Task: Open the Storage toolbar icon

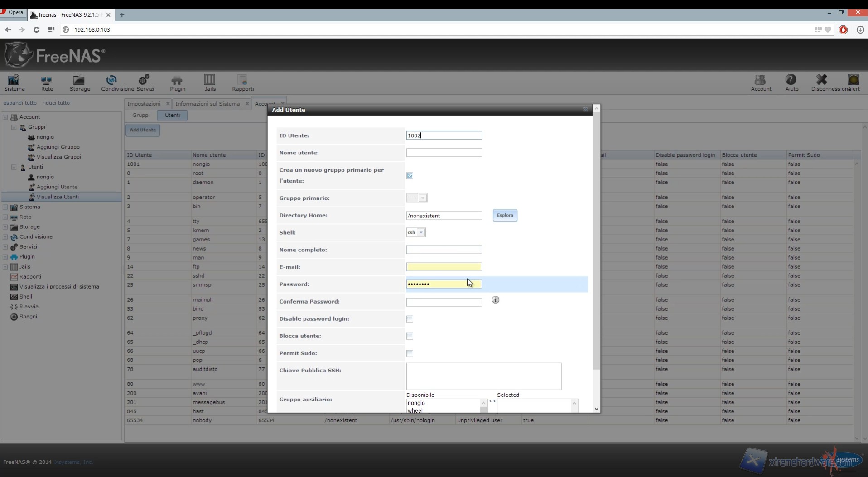Action: 79,83
